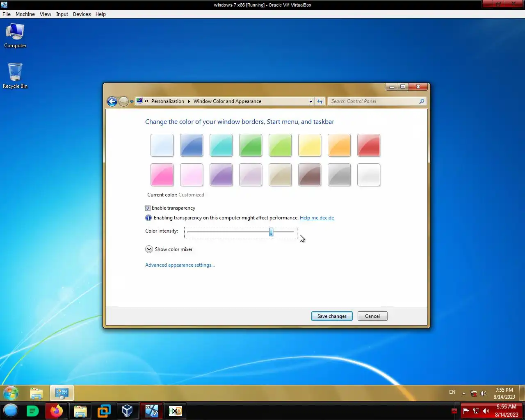Click the search magnifier in Control Panel

422,101
